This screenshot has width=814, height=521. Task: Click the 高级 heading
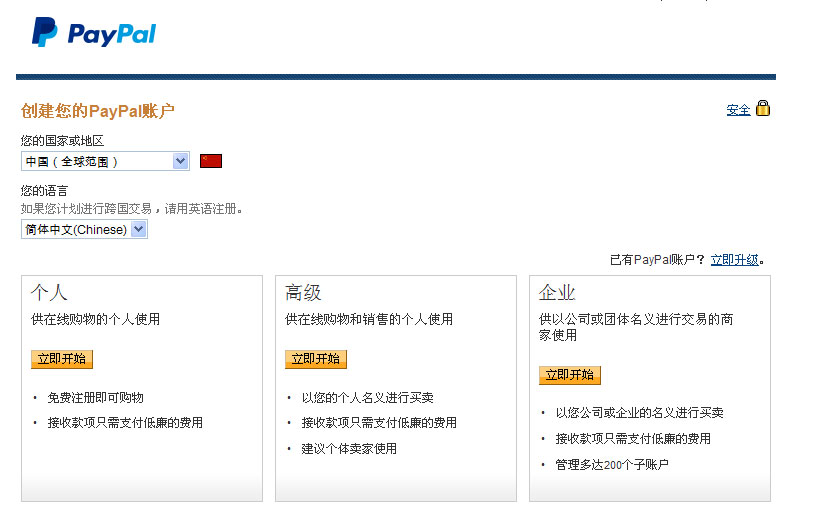(x=303, y=292)
